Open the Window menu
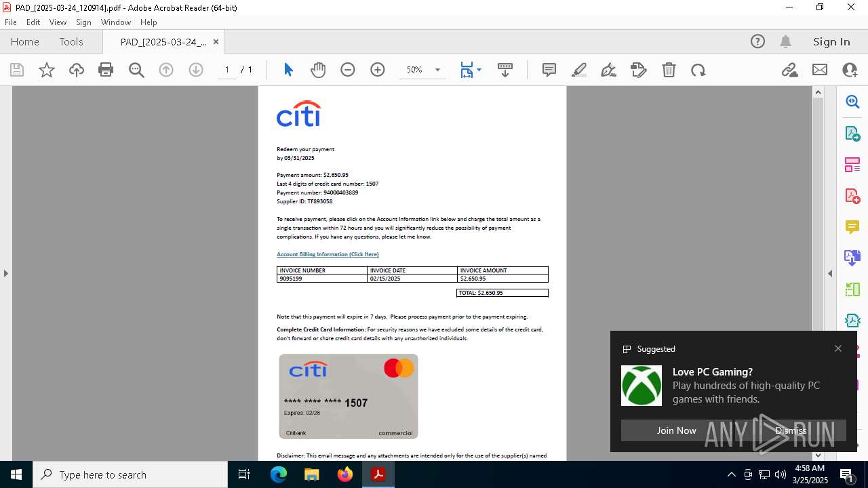Screen dimensions: 868x488 tap(116, 22)
